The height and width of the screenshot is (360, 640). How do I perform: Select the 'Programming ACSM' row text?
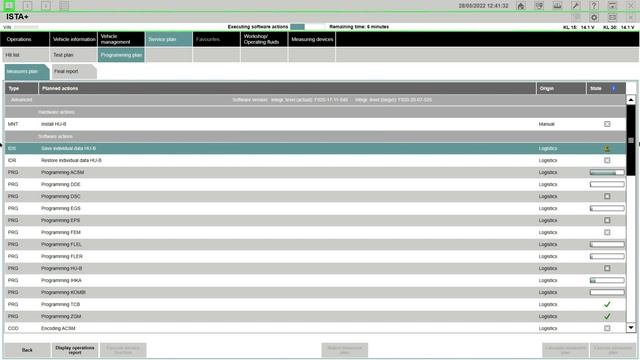(62, 172)
